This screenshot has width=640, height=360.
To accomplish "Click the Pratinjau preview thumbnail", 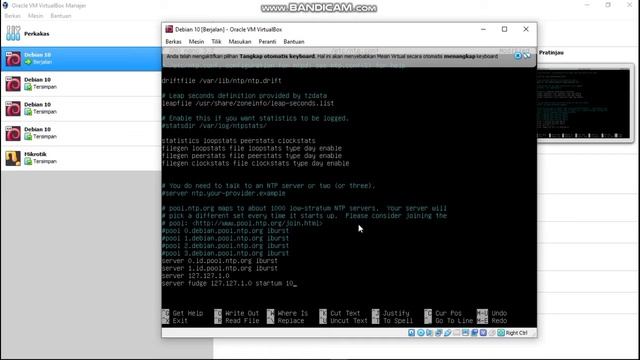I will 585,103.
